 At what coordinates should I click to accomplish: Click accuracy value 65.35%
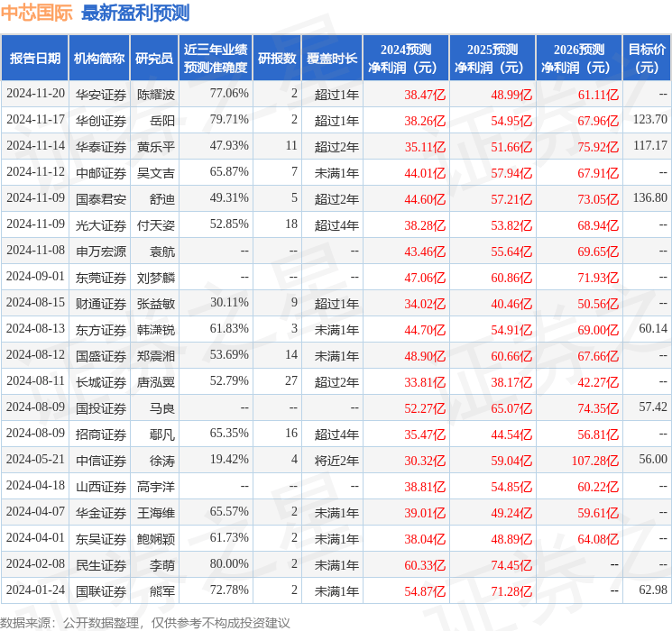tap(229, 433)
